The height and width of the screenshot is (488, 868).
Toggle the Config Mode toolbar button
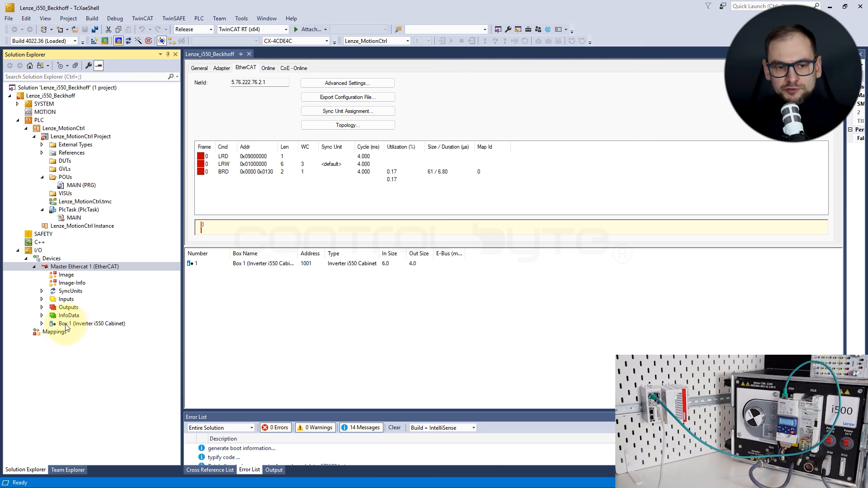(118, 41)
